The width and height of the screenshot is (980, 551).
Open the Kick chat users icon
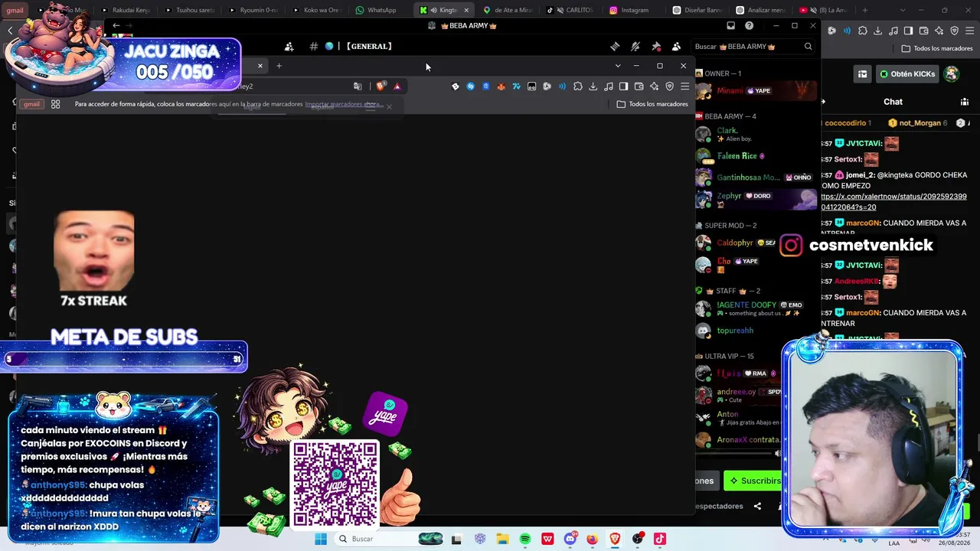coord(965,102)
